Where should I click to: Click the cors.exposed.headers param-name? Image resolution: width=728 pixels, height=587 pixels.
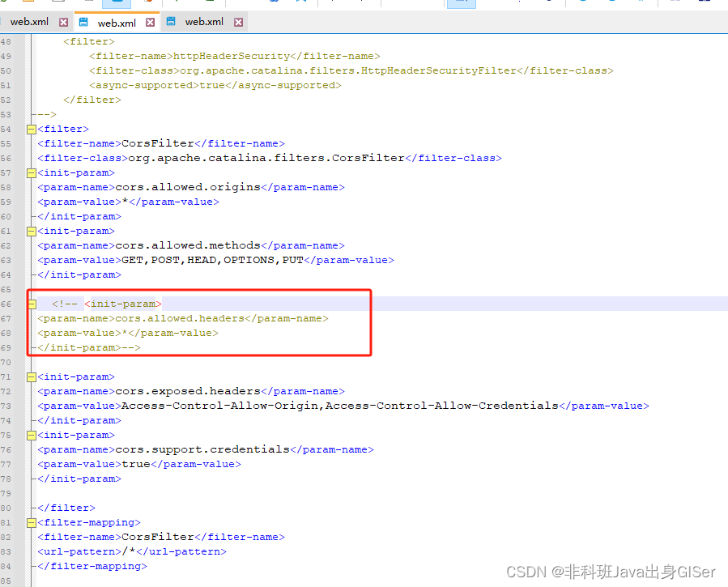click(188, 391)
